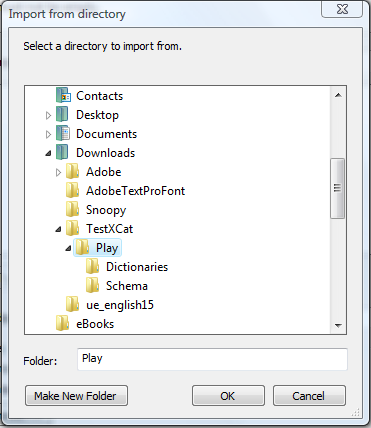This screenshot has height=428, width=371.
Task: Select the Documents entry
Action: 106,134
